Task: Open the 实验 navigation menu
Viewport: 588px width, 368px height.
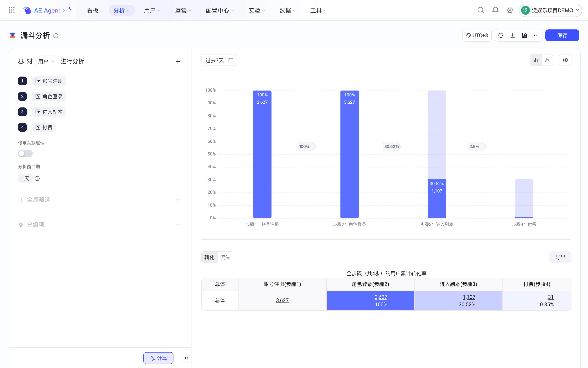Action: pyautogui.click(x=257, y=10)
